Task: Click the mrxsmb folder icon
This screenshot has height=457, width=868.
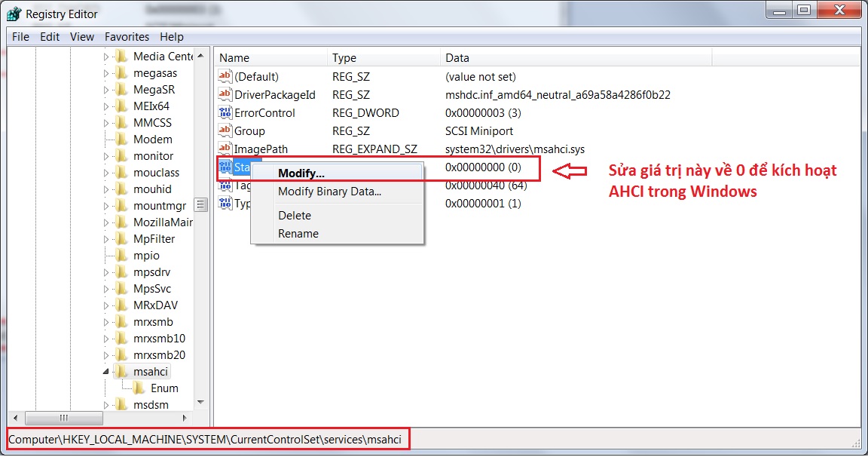Action: click(121, 322)
